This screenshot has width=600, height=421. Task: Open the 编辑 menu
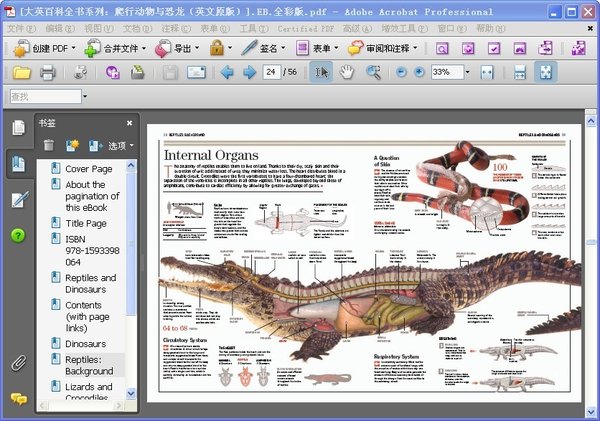coord(60,28)
